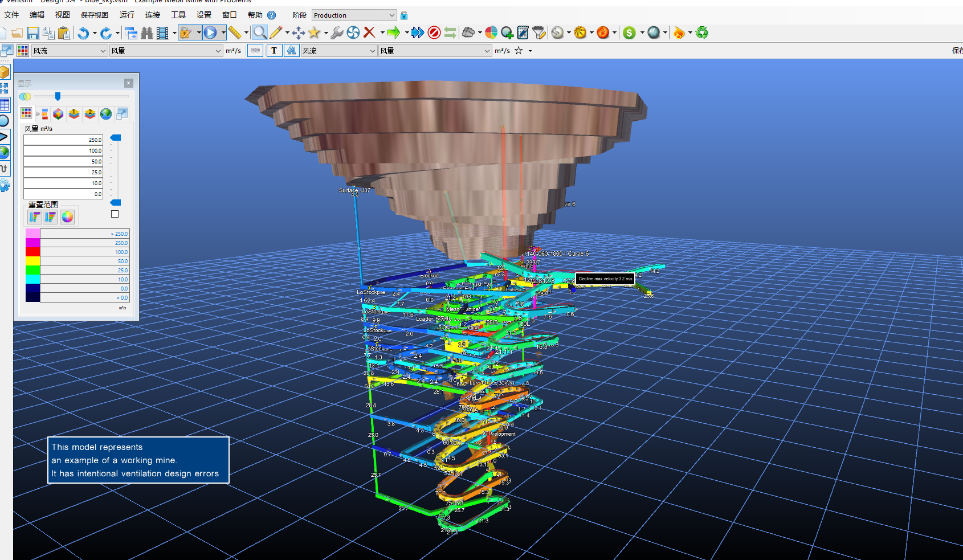Click the red block/no-entry icon
The height and width of the screenshot is (560, 963).
[434, 33]
